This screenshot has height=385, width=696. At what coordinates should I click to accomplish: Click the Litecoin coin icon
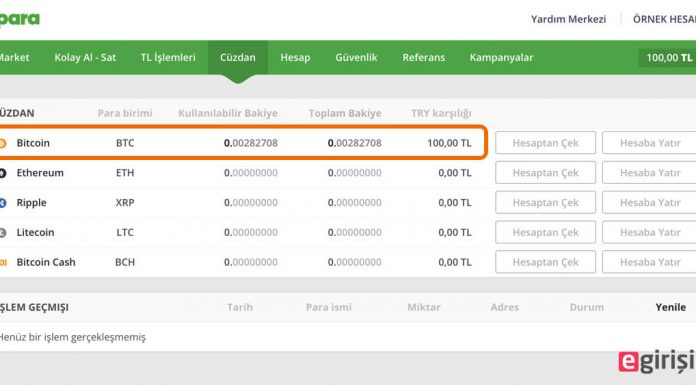click(3, 232)
